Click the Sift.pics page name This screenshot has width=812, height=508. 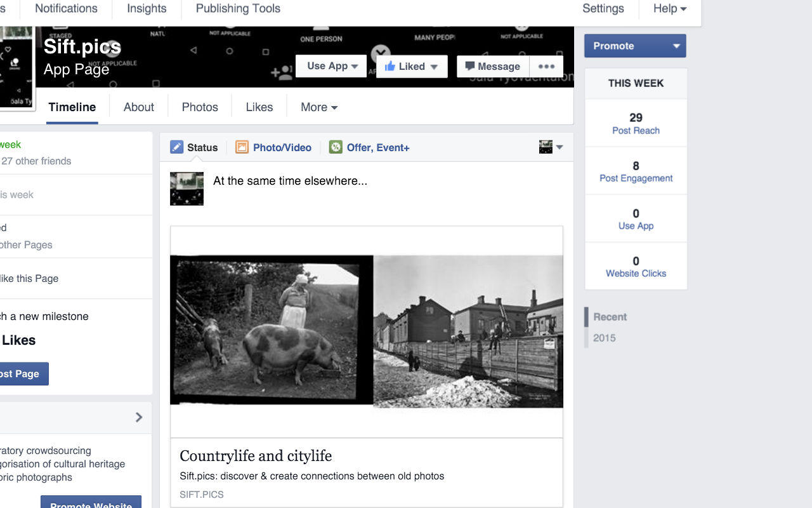pyautogui.click(x=82, y=46)
